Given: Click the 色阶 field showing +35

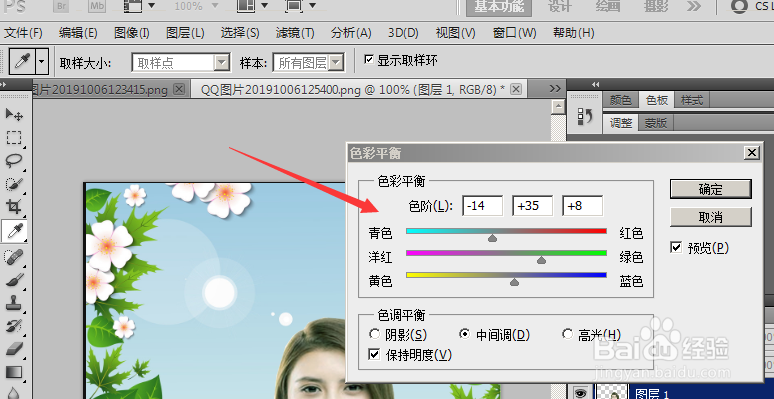Looking at the screenshot, I should click(x=532, y=205).
